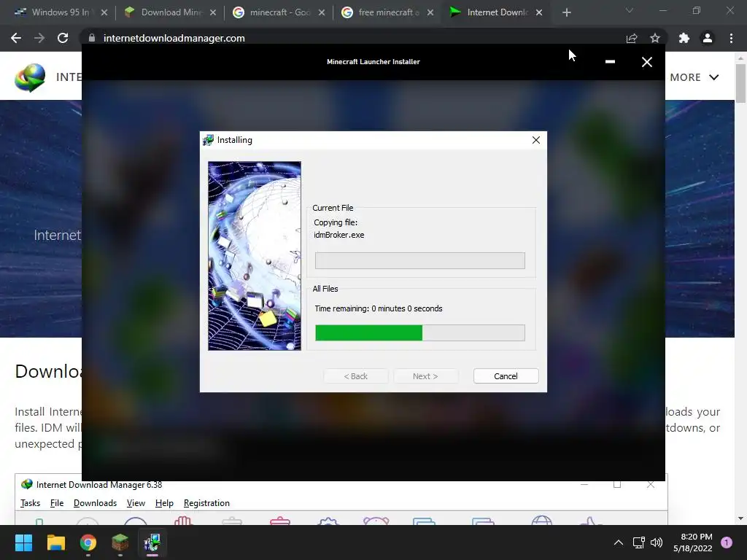
Task: Open Registration menu in IDM screenshot
Action: pyautogui.click(x=206, y=503)
